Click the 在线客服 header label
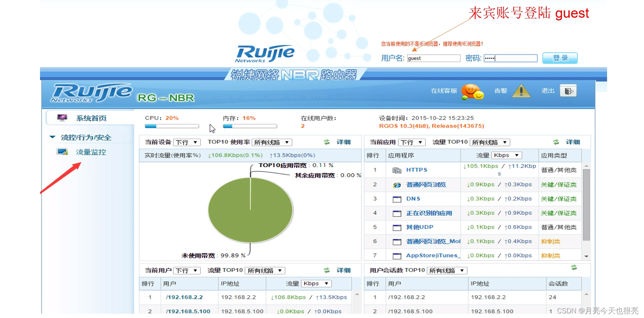The image size is (644, 318). [444, 91]
